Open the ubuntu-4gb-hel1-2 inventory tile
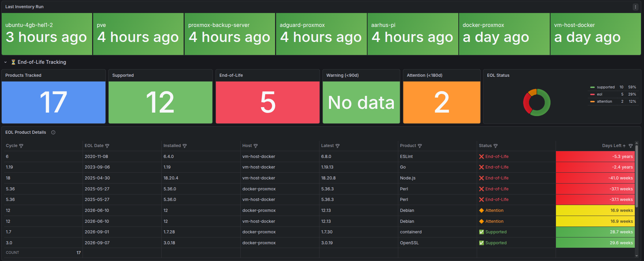 pos(47,34)
